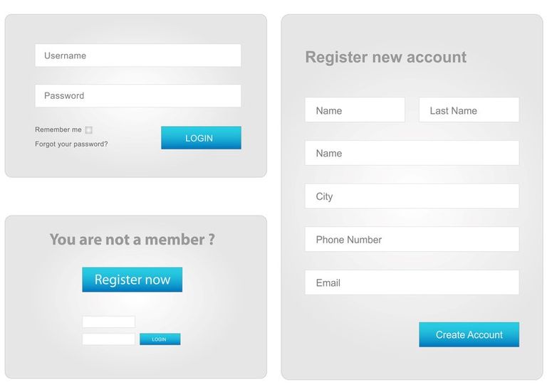
Task: Select the full-width Name field
Action: point(412,153)
